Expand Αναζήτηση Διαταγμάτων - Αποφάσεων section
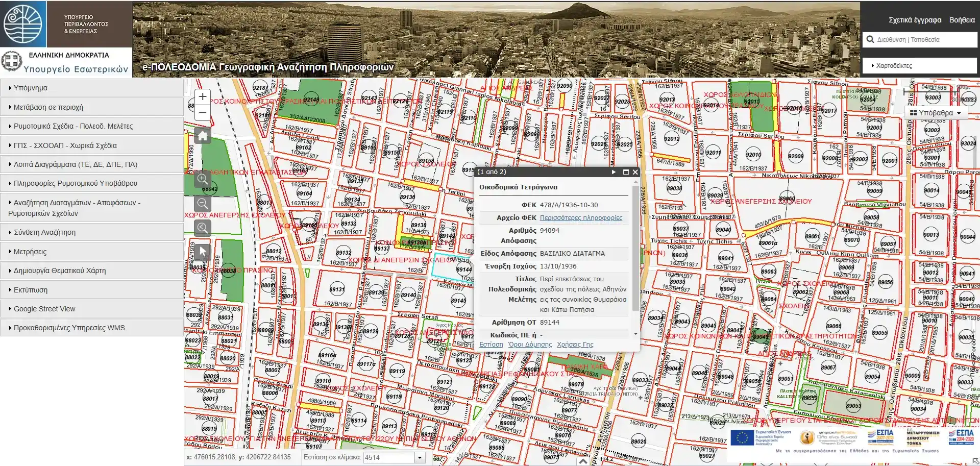Image resolution: width=980 pixels, height=466 pixels. (92, 208)
